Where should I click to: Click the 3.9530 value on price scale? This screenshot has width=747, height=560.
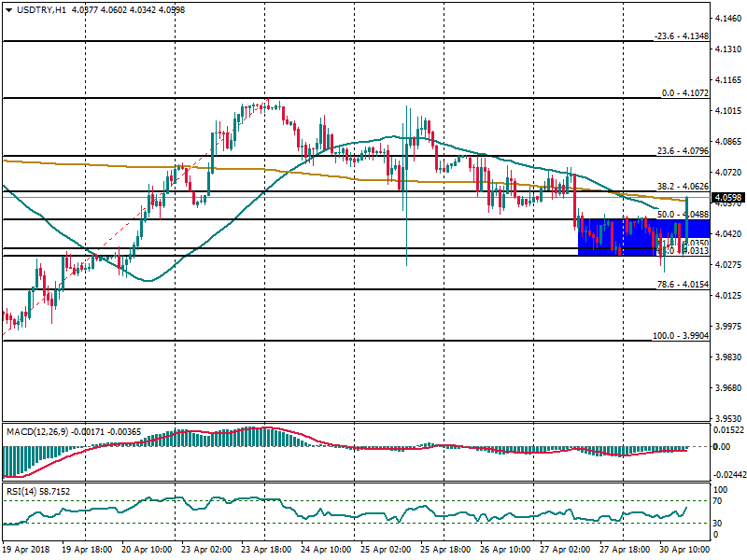(x=727, y=418)
